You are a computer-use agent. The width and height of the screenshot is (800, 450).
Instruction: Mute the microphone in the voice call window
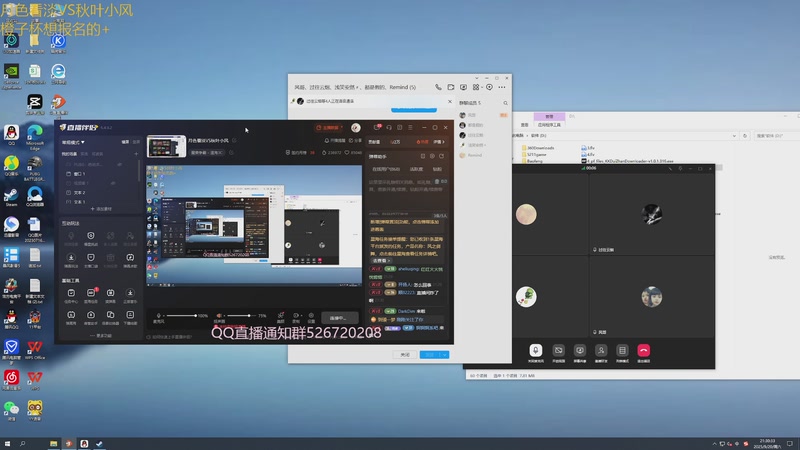coord(535,351)
